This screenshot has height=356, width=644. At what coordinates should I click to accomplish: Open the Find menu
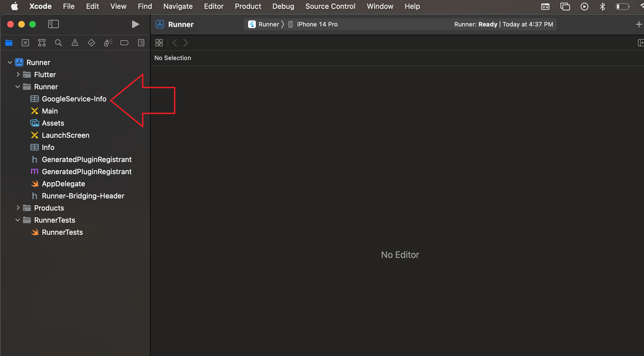(x=145, y=6)
